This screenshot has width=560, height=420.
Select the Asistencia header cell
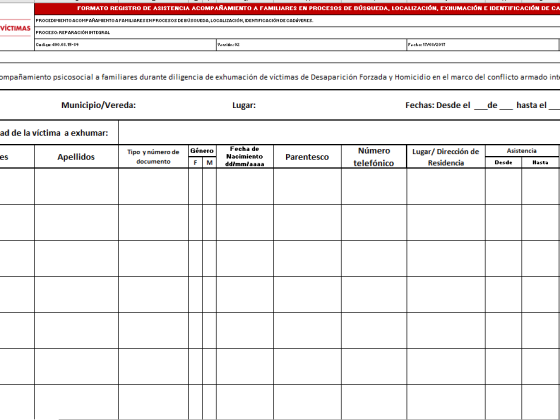pyautogui.click(x=522, y=151)
